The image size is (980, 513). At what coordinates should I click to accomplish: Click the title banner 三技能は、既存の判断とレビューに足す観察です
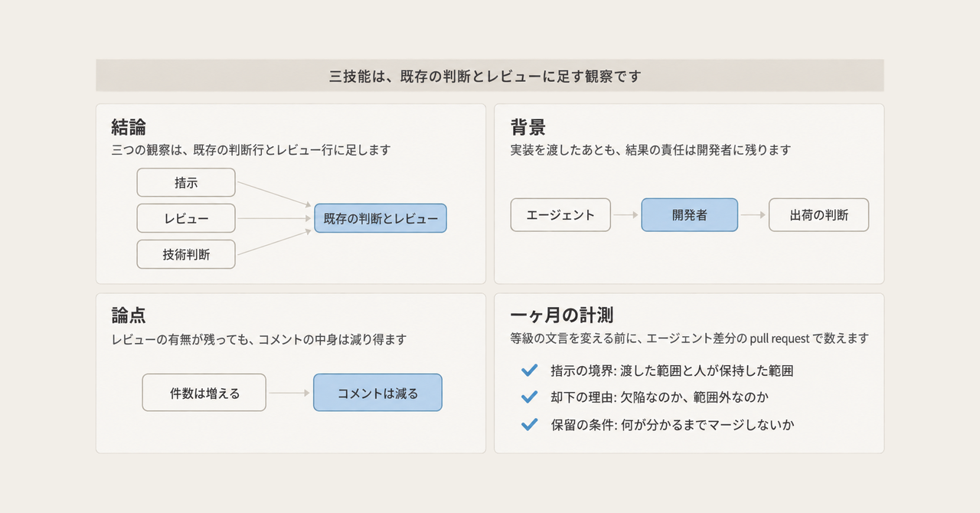(x=490, y=76)
